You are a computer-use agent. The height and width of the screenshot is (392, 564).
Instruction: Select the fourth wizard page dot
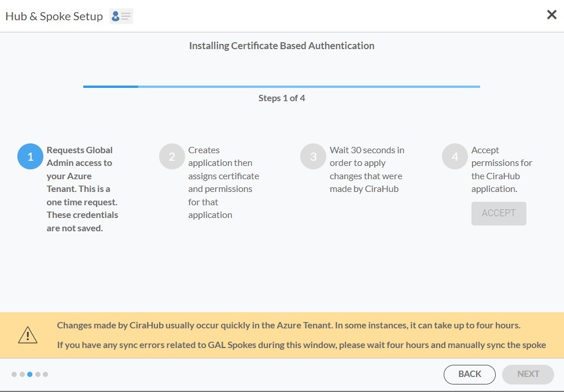[x=38, y=375]
